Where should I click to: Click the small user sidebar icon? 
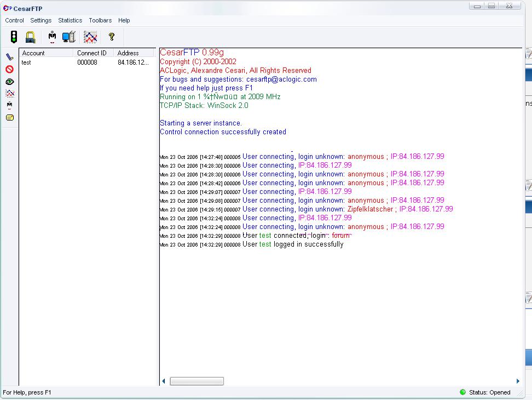click(x=9, y=105)
